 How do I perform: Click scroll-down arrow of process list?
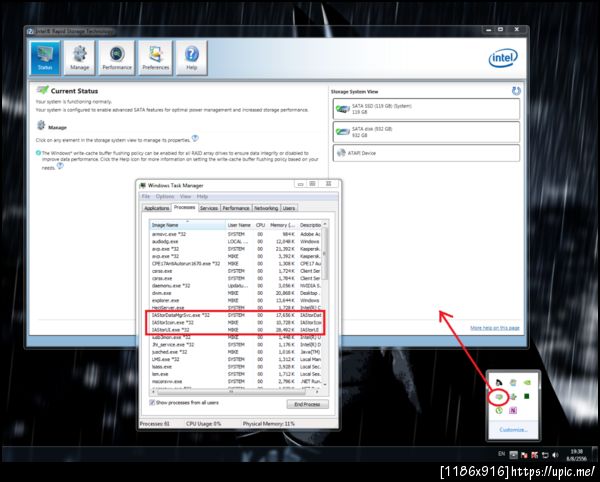[325, 384]
